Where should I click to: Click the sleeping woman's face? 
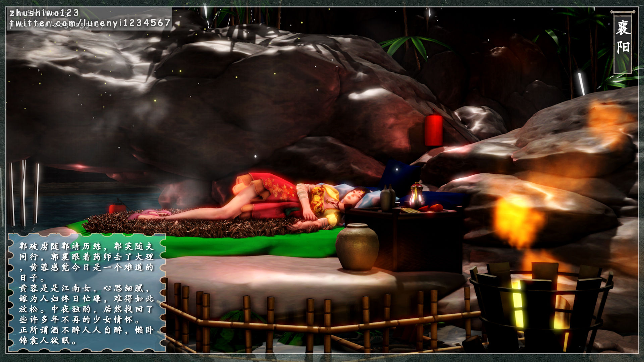pos(353,197)
